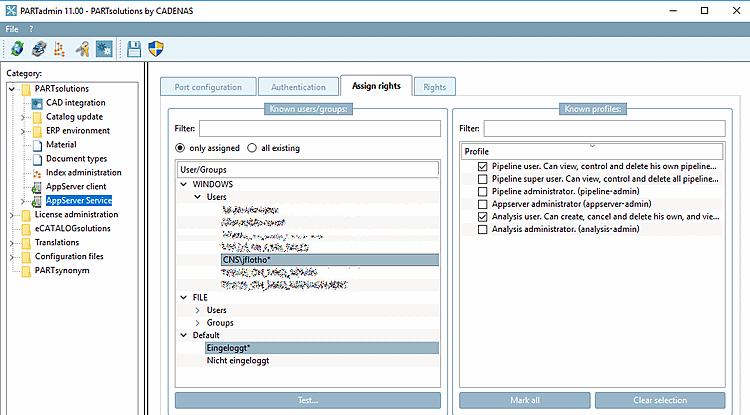
Task: Click the Clear selection button
Action: coord(660,400)
